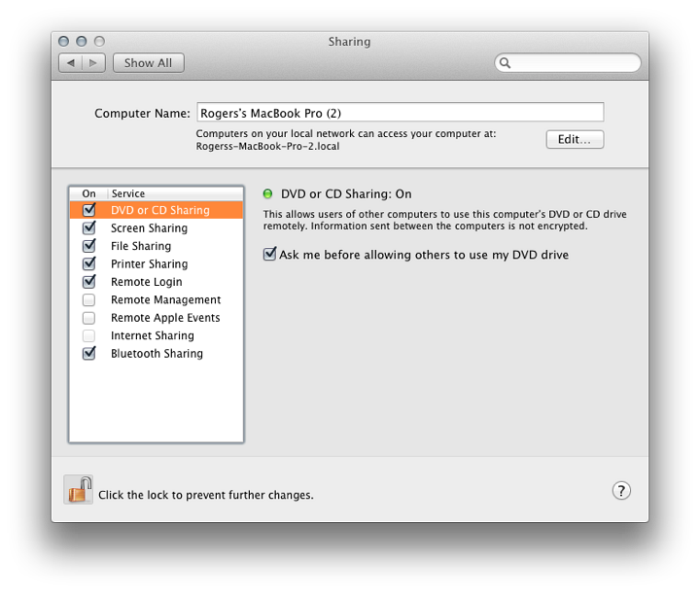Select the DVD or CD Sharing row
Image resolution: width=700 pixels, height=593 pixels.
[x=157, y=210]
